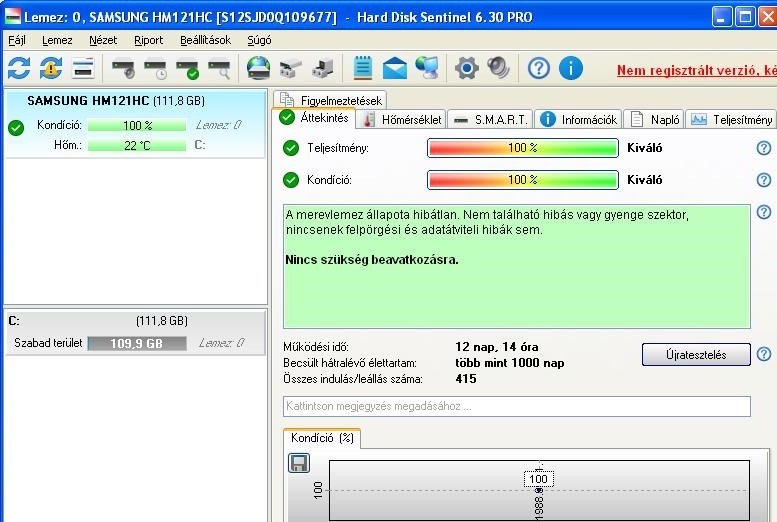Click 'Nincs szükség beavatkozásra.' text
Image resolution: width=777 pixels, height=522 pixels.
click(x=372, y=260)
